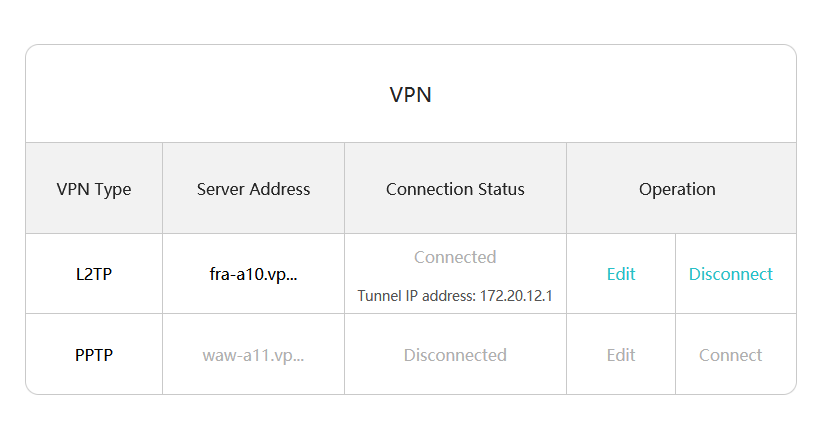Click the waw-a11 server address
This screenshot has width=823, height=439.
253,355
